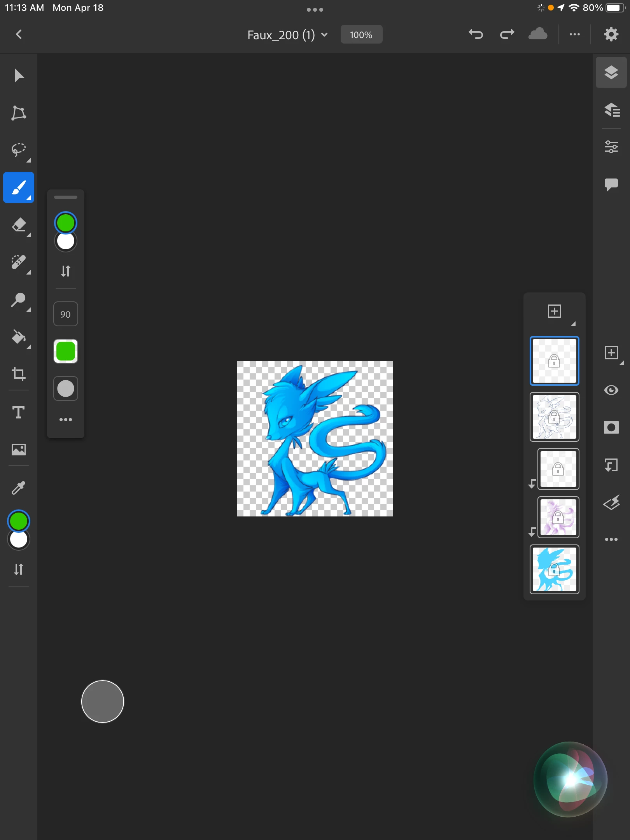Open the Faux_200 (1) document name dropdown
630x840 pixels.
pos(288,35)
